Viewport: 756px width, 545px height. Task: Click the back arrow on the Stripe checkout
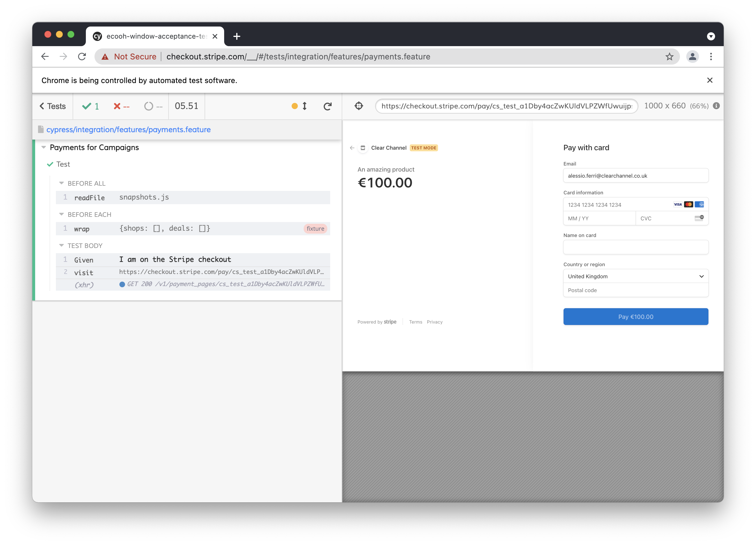352,148
